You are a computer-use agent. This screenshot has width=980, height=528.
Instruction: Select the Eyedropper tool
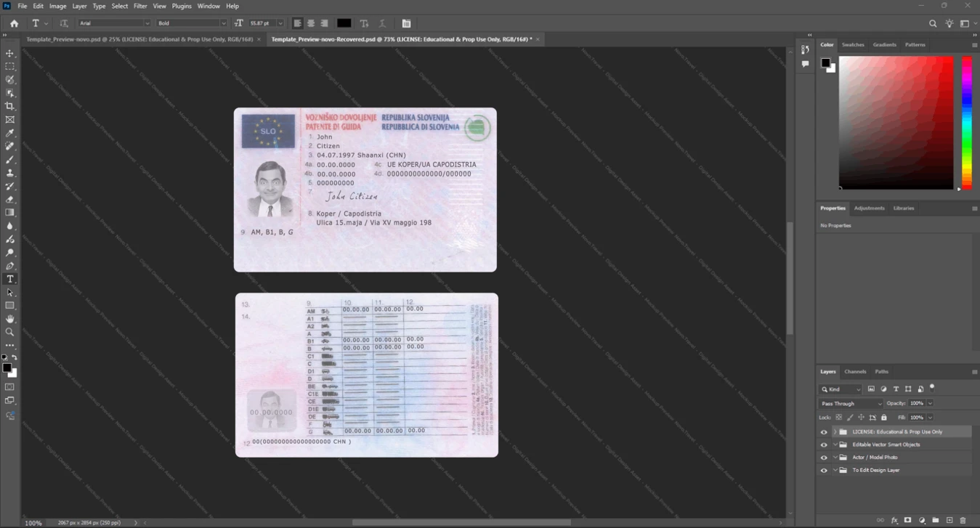(x=10, y=133)
